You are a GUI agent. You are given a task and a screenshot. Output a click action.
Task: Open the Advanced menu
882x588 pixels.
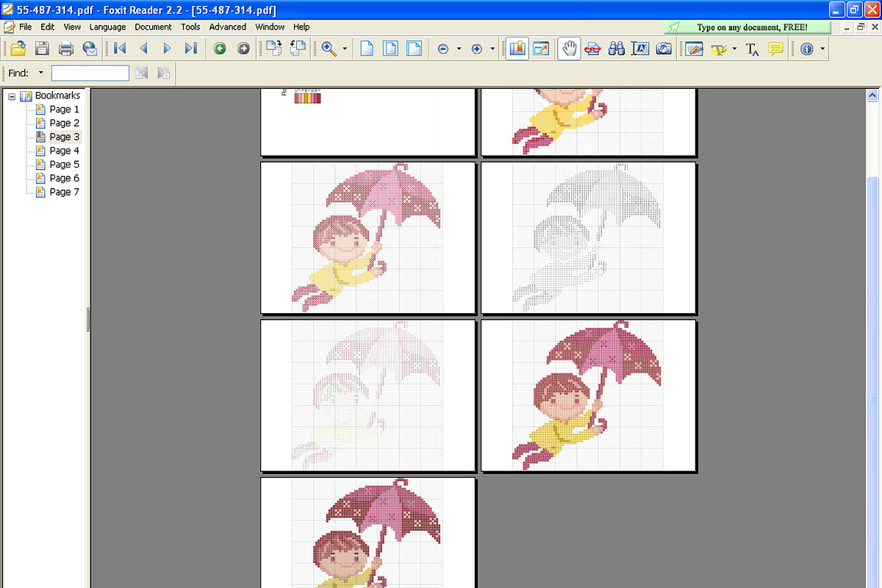[x=228, y=26]
